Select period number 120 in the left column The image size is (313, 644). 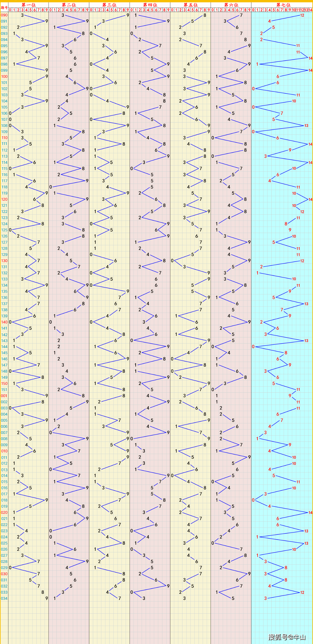(x=4, y=199)
